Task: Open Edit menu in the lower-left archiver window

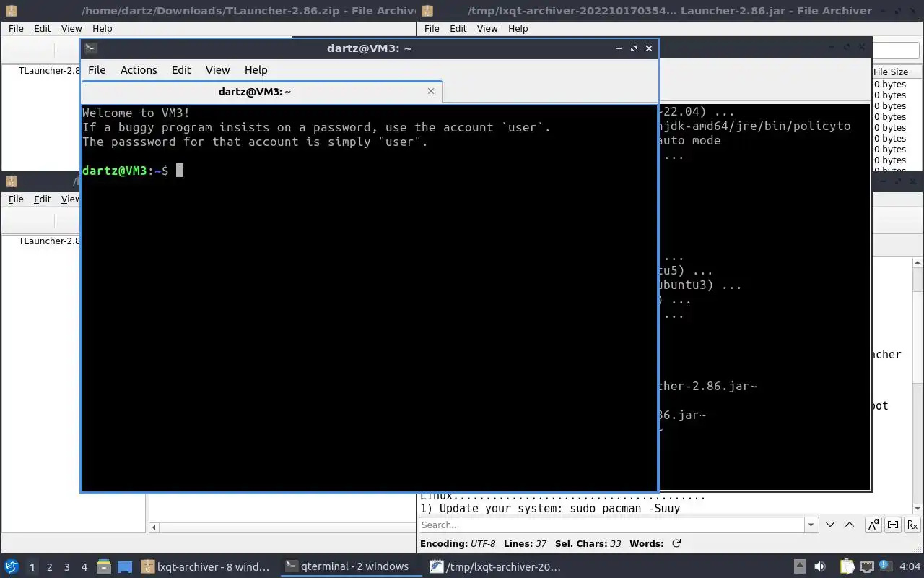Action: point(43,199)
